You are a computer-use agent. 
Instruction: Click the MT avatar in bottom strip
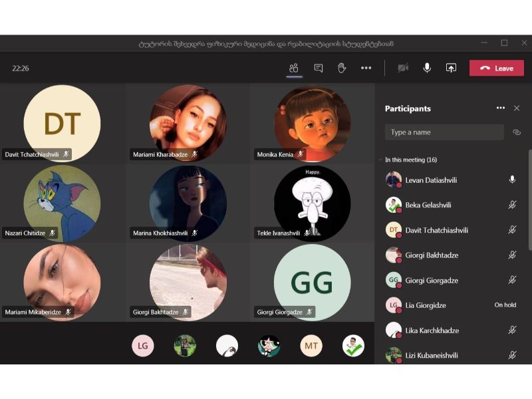[311, 346]
